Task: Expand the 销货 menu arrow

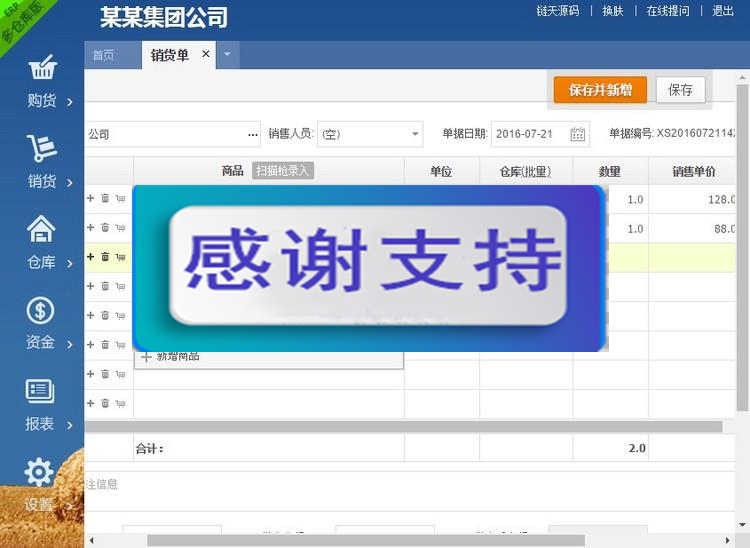Action: [70, 183]
